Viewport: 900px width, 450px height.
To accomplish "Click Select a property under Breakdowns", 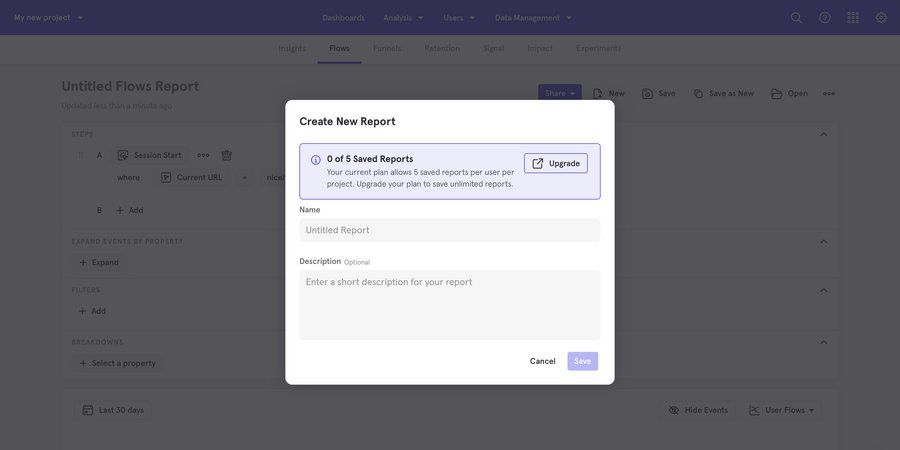I will pos(117,363).
